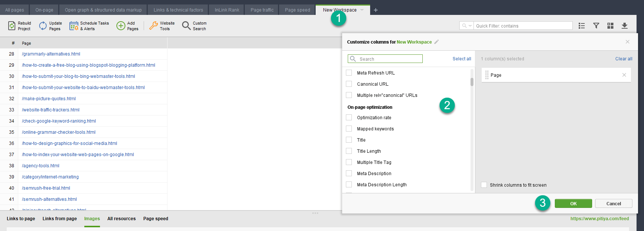Enable Multiple rel="canonical" URLs checkbox
Viewport: 644px width, 231px height.
click(349, 95)
